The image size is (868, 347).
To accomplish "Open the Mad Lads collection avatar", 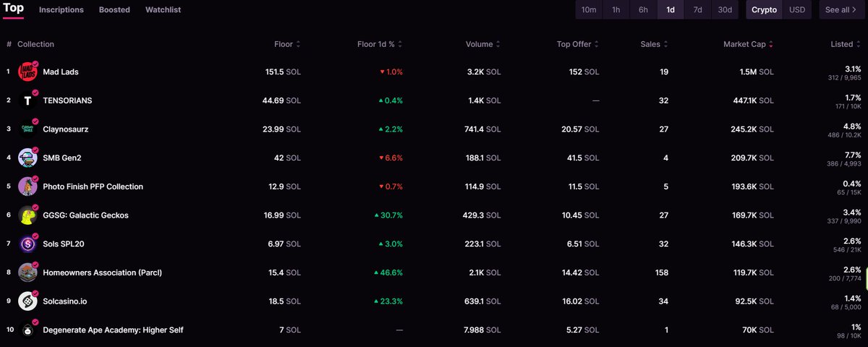I will (27, 72).
